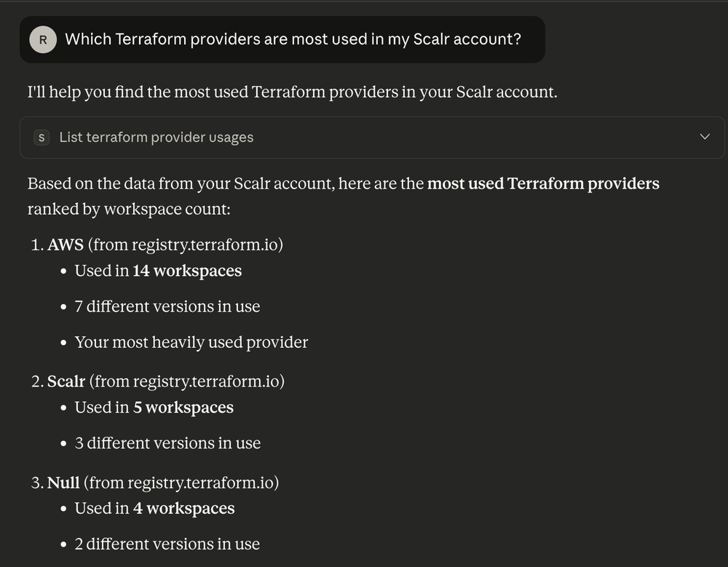Select the avatar preceding the Terraform question
Image resolution: width=728 pixels, height=567 pixels.
pyautogui.click(x=43, y=39)
